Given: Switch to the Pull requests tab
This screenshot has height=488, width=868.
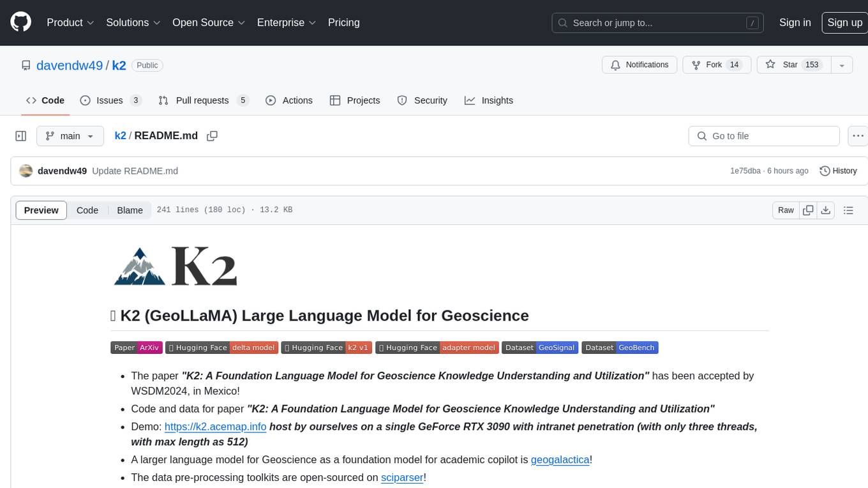Looking at the screenshot, I should click(x=203, y=100).
